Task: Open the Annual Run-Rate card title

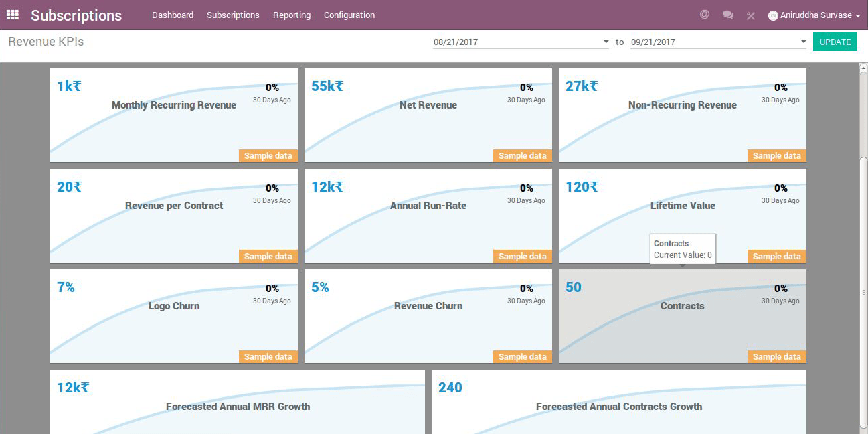Action: [428, 206]
